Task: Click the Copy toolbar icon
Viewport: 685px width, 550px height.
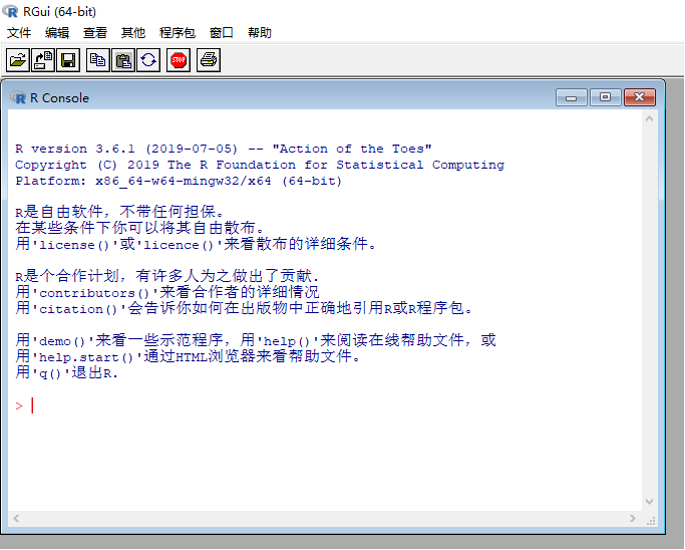Action: point(98,60)
